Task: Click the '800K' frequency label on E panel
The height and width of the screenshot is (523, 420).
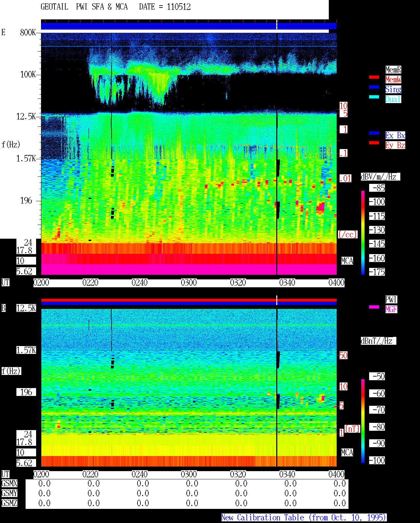Action: tap(28, 32)
